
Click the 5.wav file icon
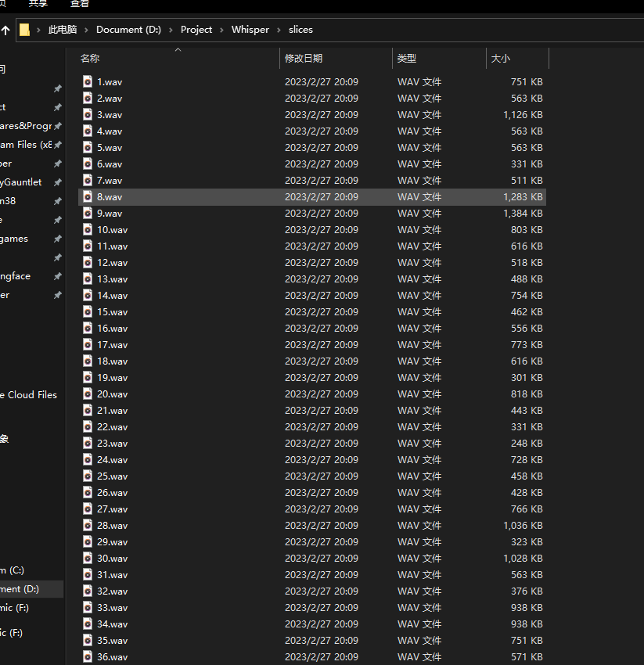[x=88, y=148]
